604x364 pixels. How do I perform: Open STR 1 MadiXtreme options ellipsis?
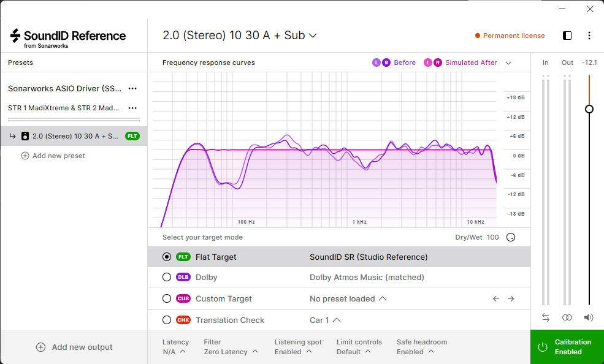132,108
